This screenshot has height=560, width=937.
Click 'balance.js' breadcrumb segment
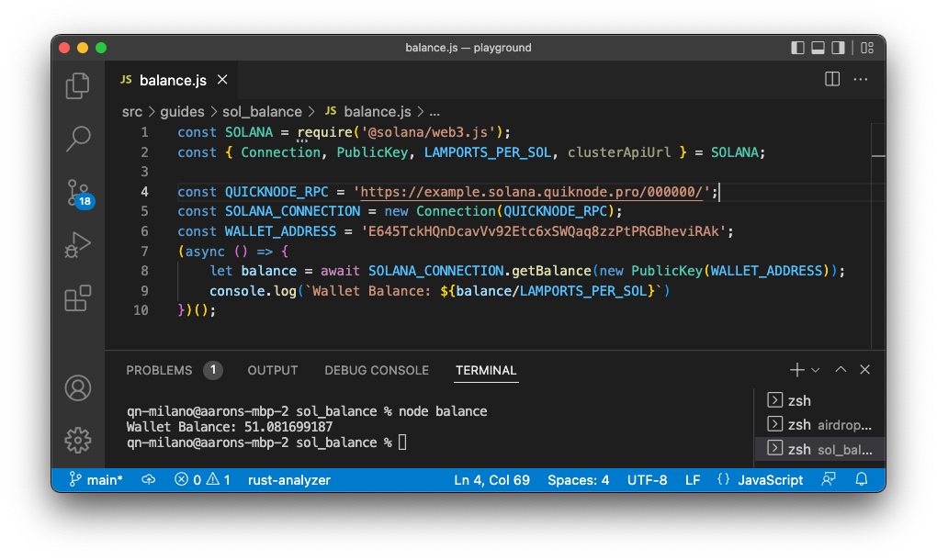pyautogui.click(x=377, y=112)
